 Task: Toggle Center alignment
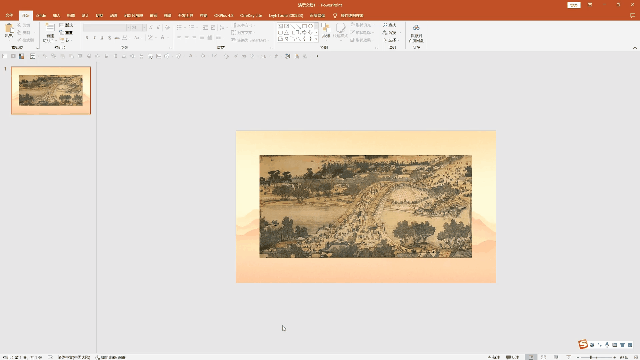pos(187,38)
